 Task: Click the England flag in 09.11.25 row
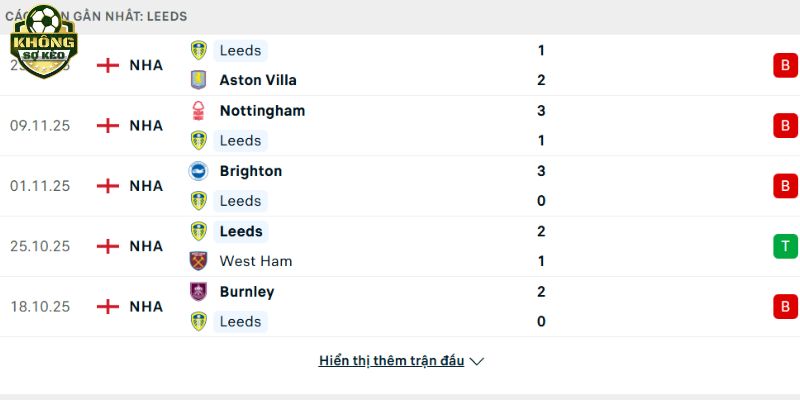[107, 125]
